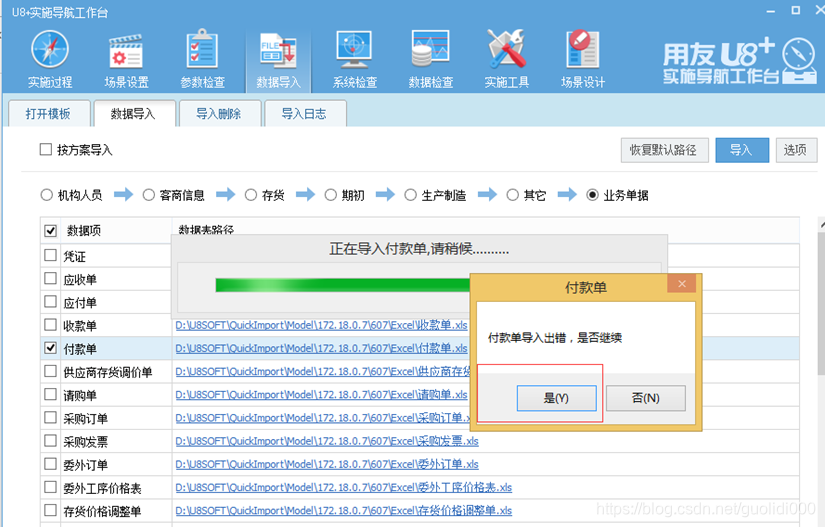825x527 pixels.
Task: Switch to the 导入日志 tab
Action: click(x=304, y=114)
